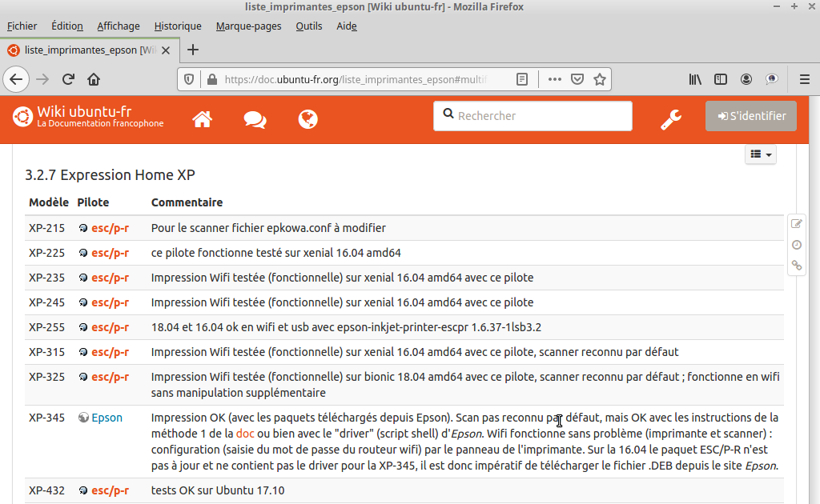The width and height of the screenshot is (820, 504).
Task: Go to wiki home via house icon
Action: (203, 119)
